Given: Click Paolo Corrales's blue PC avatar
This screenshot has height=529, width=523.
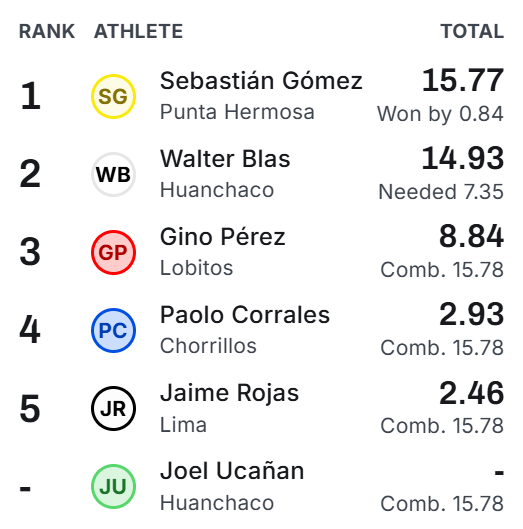Looking at the screenshot, I should point(113,330).
